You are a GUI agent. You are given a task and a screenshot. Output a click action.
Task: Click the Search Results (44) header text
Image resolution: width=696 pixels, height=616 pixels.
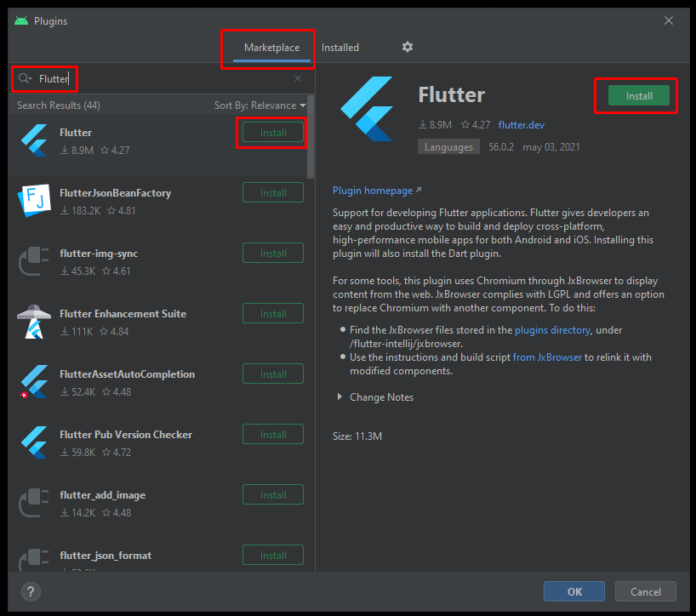59,106
